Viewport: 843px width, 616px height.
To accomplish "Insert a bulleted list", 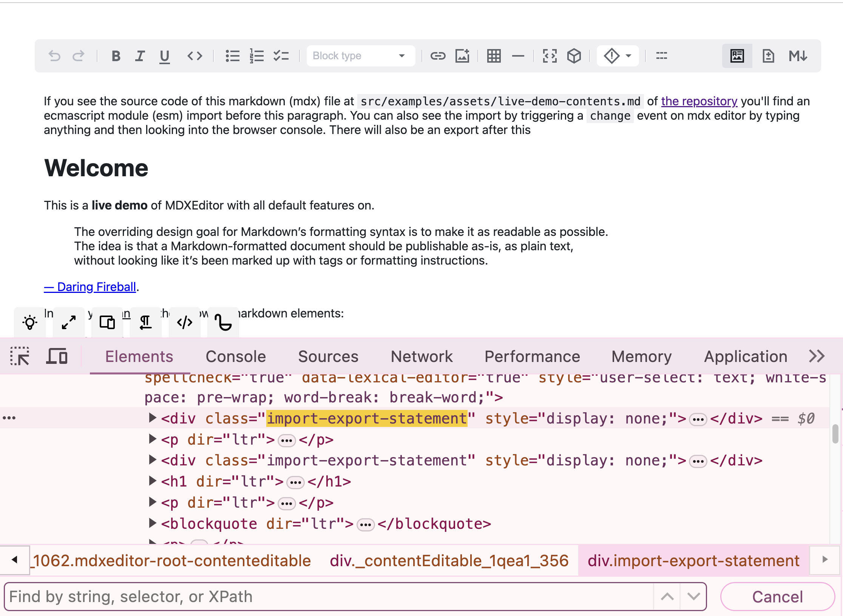I will point(232,56).
